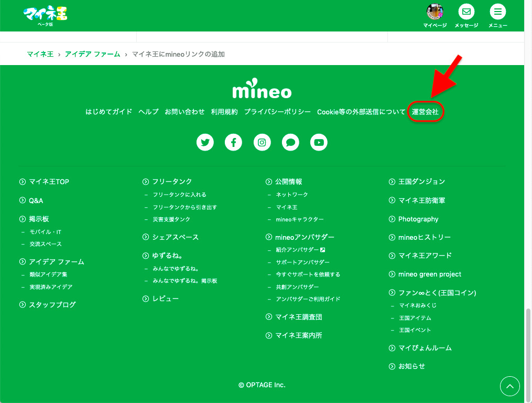The height and width of the screenshot is (403, 532).
Task: Click the マイネ王 logo in header
Action: click(x=46, y=15)
